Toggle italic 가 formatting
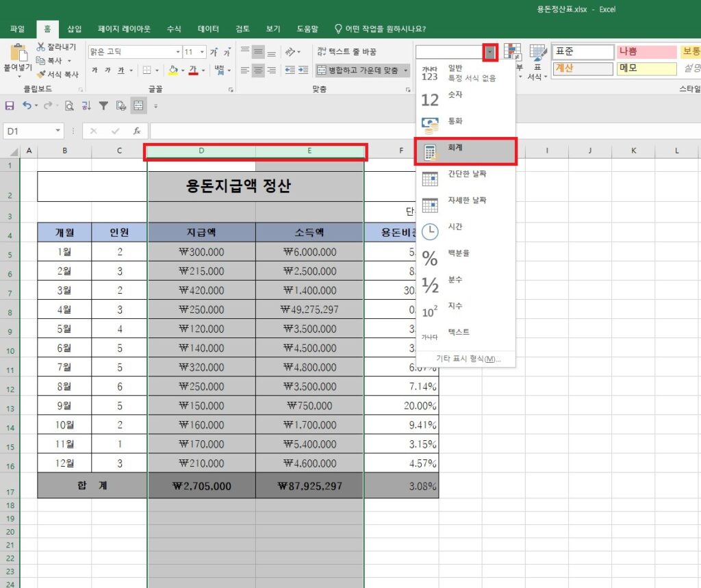Image resolution: width=701 pixels, height=588 pixels. click(x=107, y=71)
